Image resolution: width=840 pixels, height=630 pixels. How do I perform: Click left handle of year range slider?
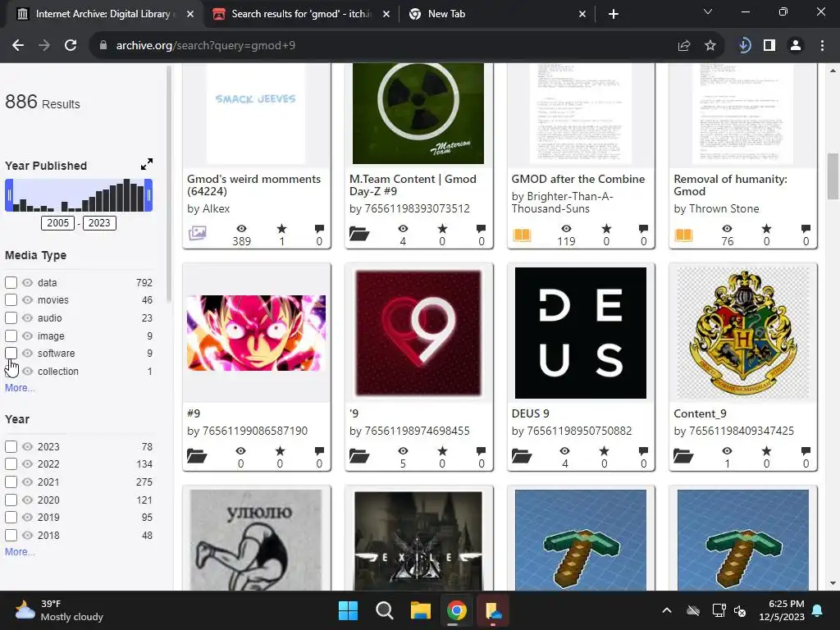(x=8, y=195)
